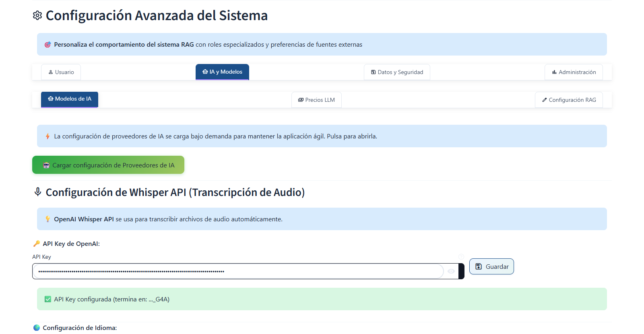Click the lightbulb icon in Whisper info box
644x334 pixels.
tap(47, 219)
